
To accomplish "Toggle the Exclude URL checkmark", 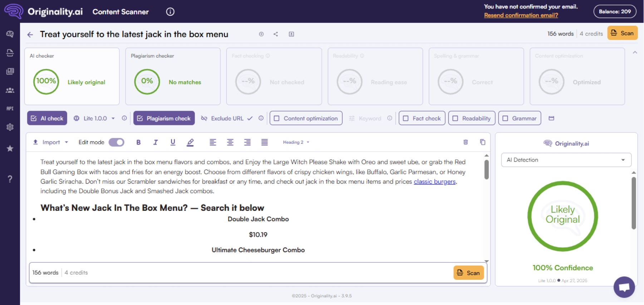I will [250, 118].
